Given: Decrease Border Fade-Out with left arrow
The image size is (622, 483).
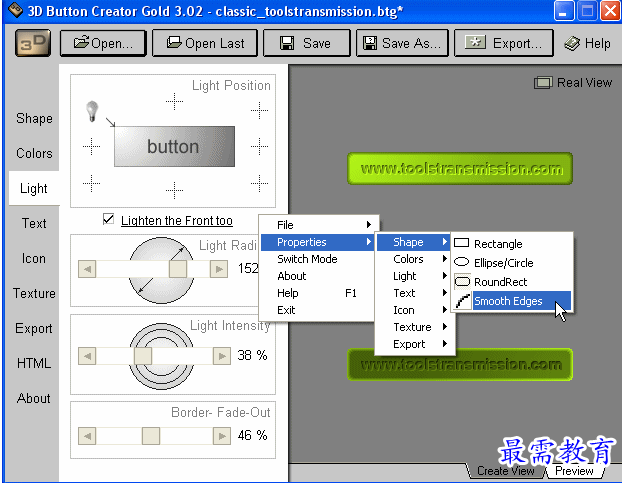Looking at the screenshot, I should point(87,436).
